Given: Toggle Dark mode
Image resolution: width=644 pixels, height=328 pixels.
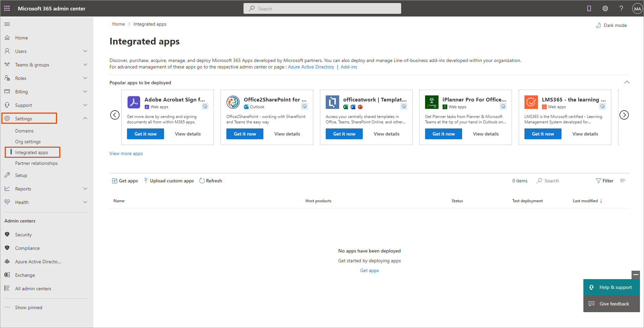Looking at the screenshot, I should coord(611,25).
